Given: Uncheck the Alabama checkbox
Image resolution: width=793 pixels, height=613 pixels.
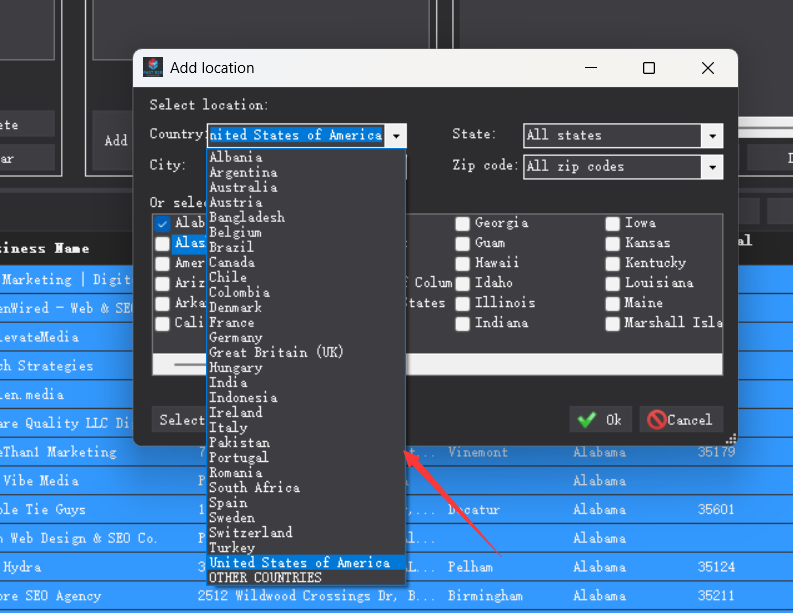Looking at the screenshot, I should (x=162, y=223).
